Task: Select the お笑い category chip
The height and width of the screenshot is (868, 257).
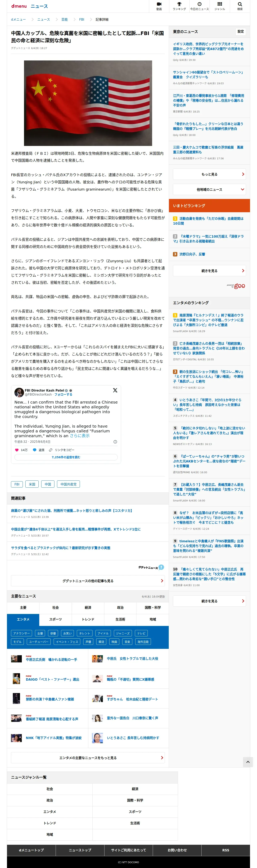Action: point(67,633)
